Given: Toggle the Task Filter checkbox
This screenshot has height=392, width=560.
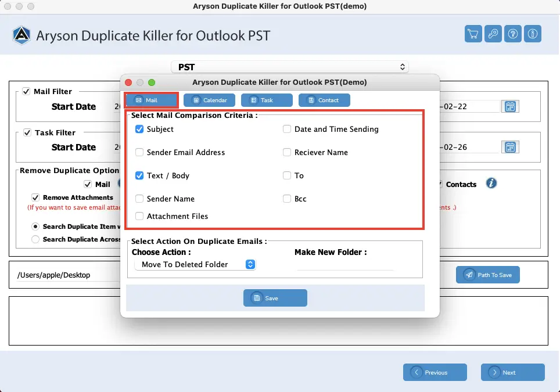Looking at the screenshot, I should pyautogui.click(x=27, y=132).
